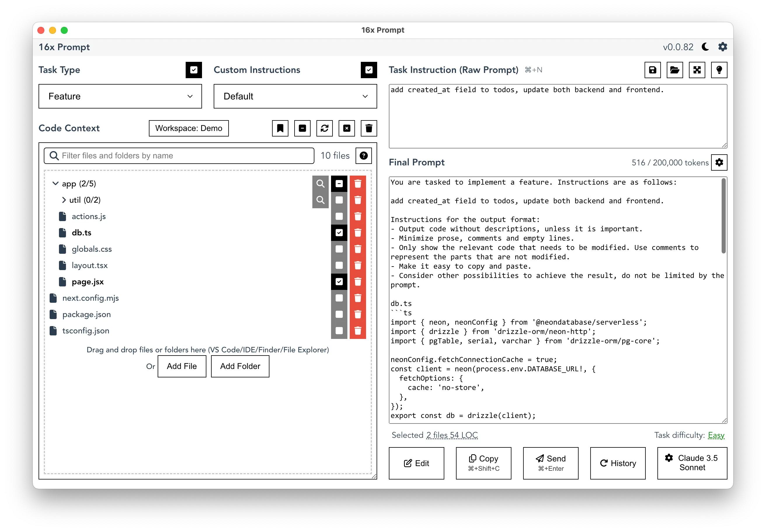
Task: Click the save prompt icon
Action: pos(652,70)
